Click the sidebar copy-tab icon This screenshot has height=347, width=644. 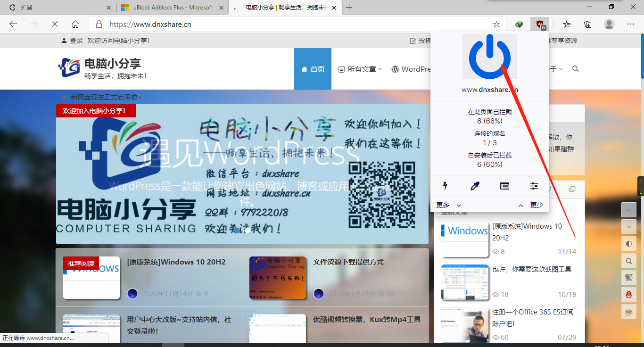click(x=572, y=189)
